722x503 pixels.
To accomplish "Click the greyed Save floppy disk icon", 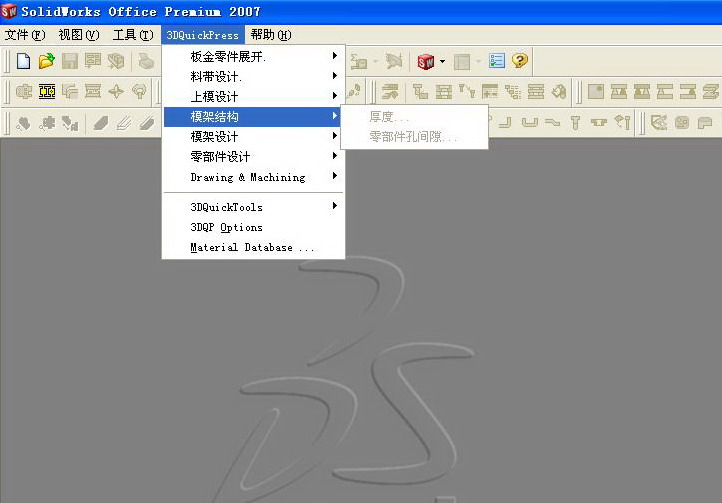I will [x=70, y=61].
